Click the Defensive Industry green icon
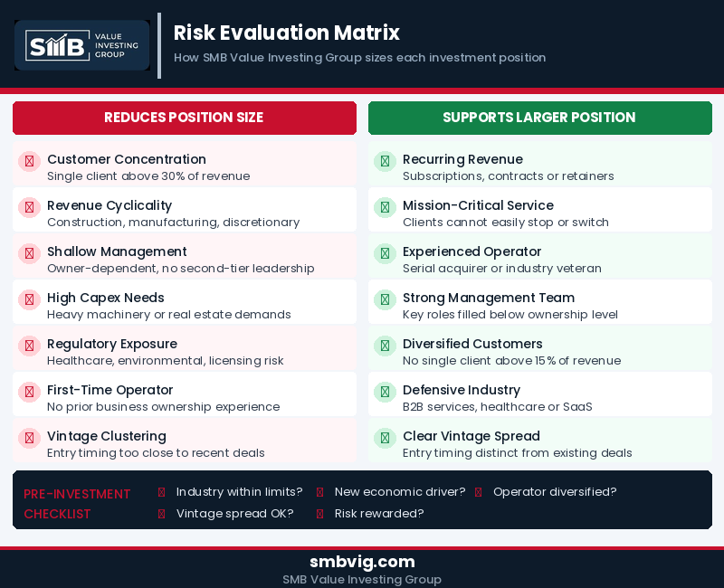 [385, 392]
